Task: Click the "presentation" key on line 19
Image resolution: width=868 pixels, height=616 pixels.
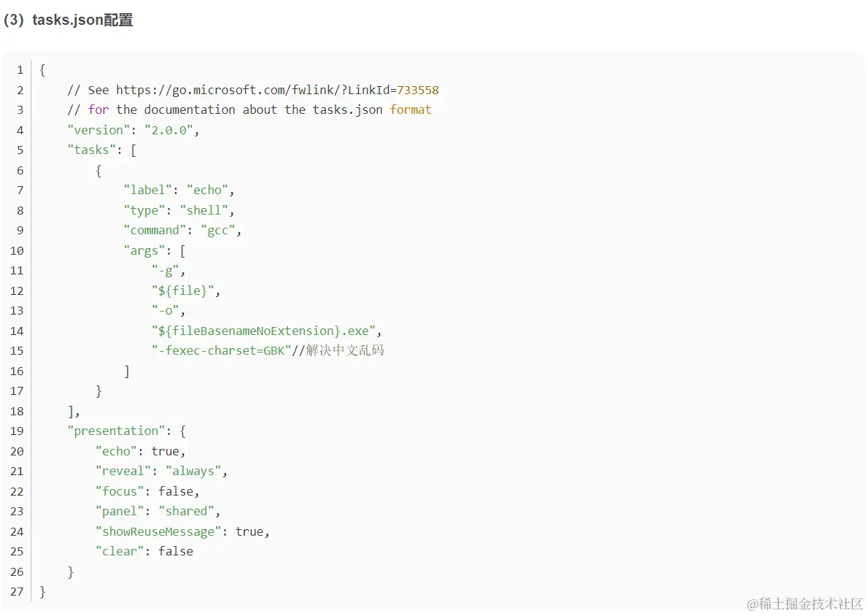Action: 116,431
